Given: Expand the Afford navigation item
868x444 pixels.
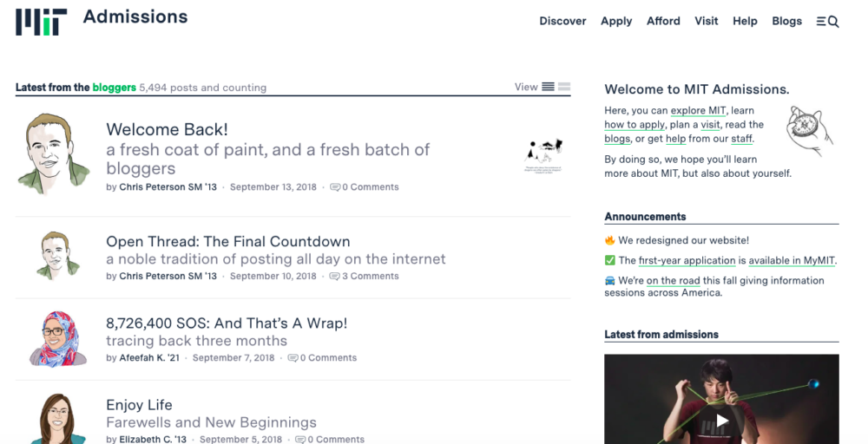Looking at the screenshot, I should [x=663, y=21].
